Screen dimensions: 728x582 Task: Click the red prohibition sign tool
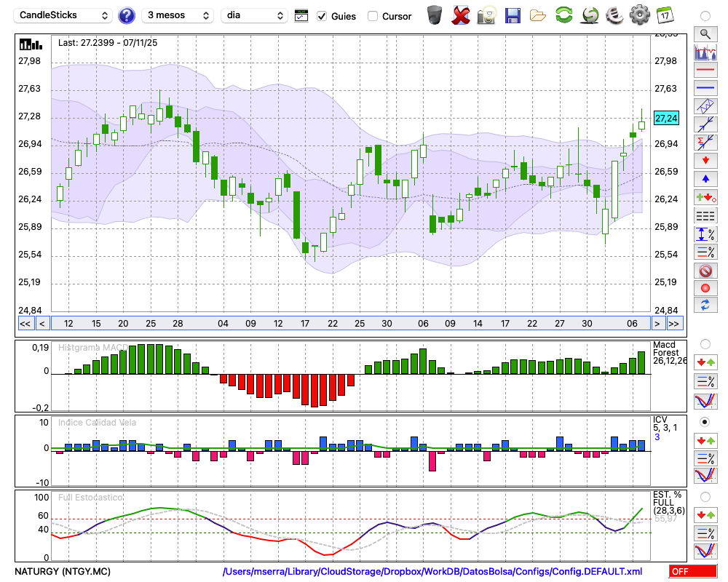tap(705, 271)
